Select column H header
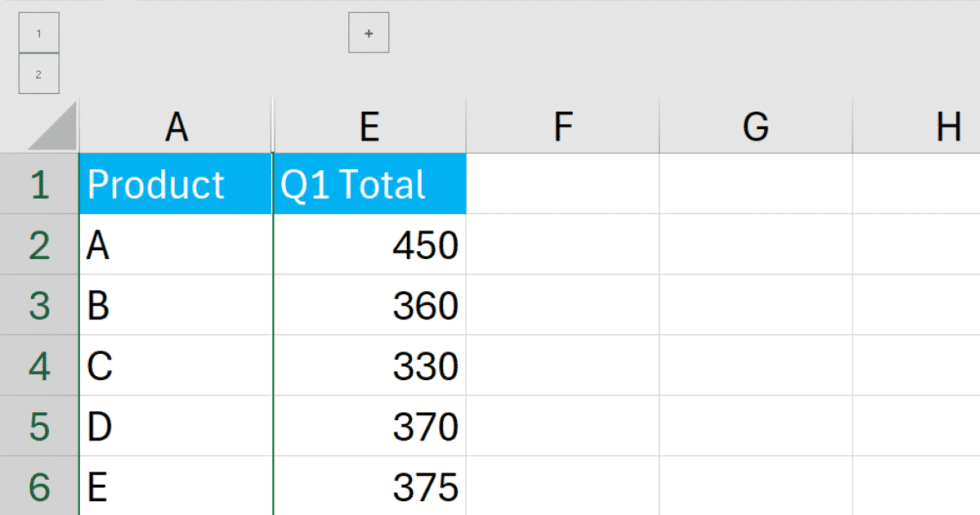980x515 pixels. [916, 126]
